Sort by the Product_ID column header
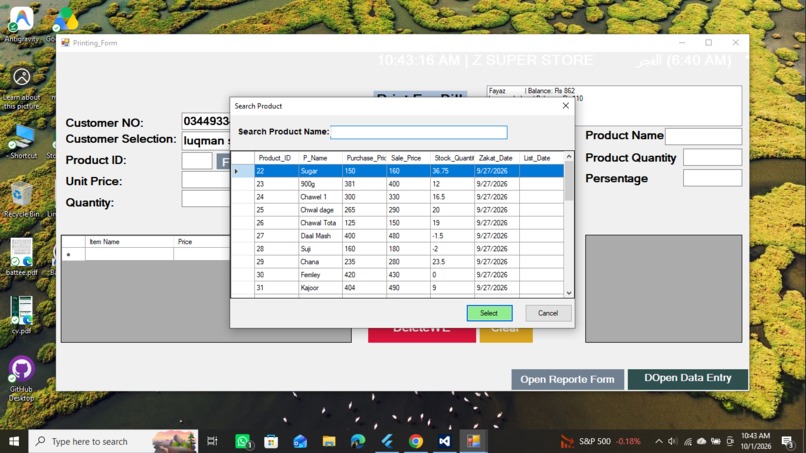Viewport: 806px width, 453px height. 276,158
